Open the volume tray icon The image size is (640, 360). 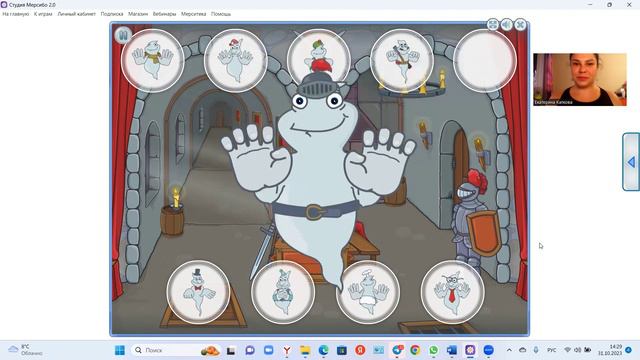578,350
